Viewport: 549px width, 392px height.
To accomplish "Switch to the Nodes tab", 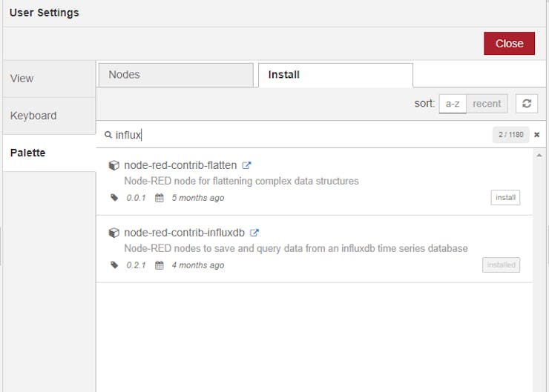I will tap(176, 75).
